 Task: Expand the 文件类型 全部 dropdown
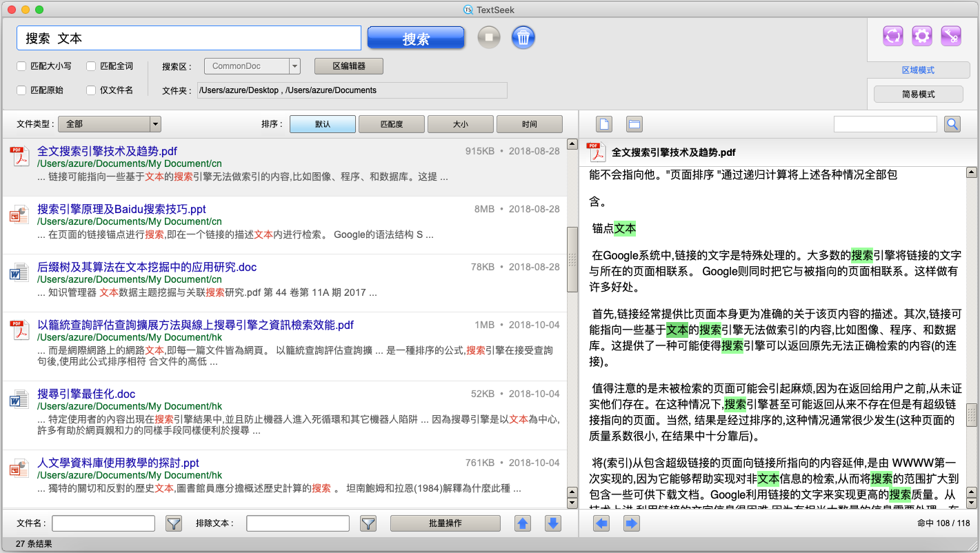[155, 124]
